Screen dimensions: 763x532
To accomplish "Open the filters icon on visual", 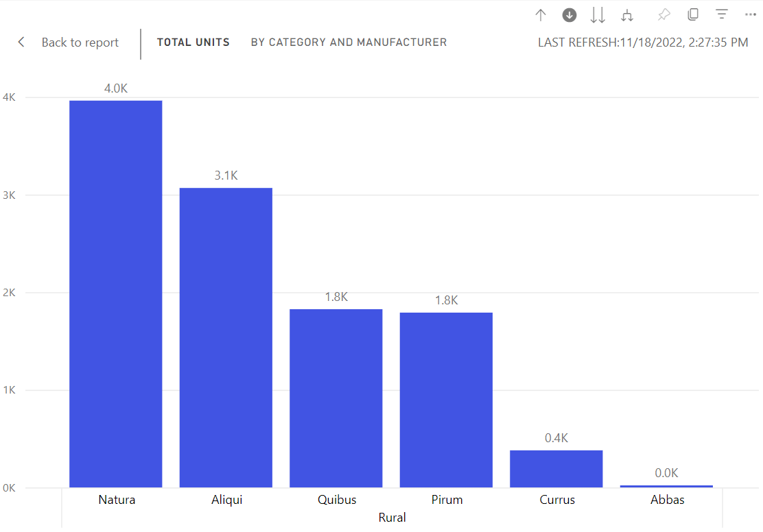I will [x=722, y=14].
